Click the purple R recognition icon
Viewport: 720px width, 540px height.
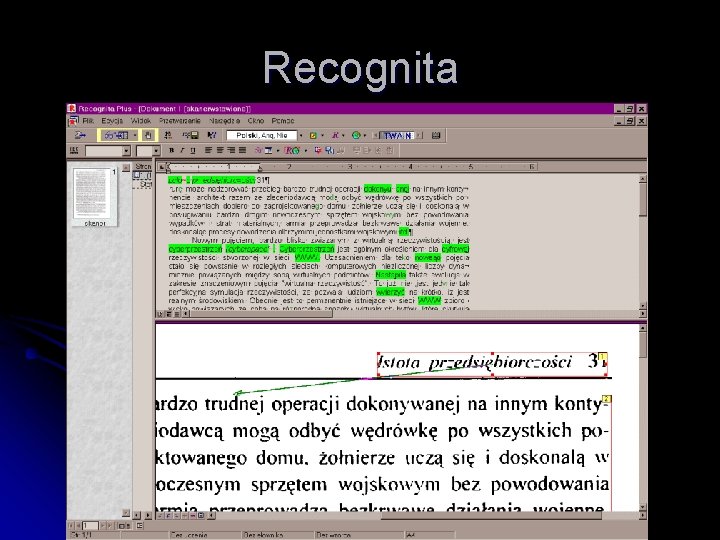pos(336,135)
